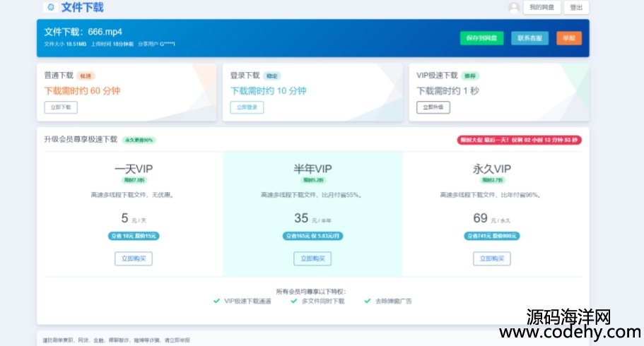Click the orange 举报 report button
This screenshot has width=644, height=346.
pyautogui.click(x=569, y=38)
